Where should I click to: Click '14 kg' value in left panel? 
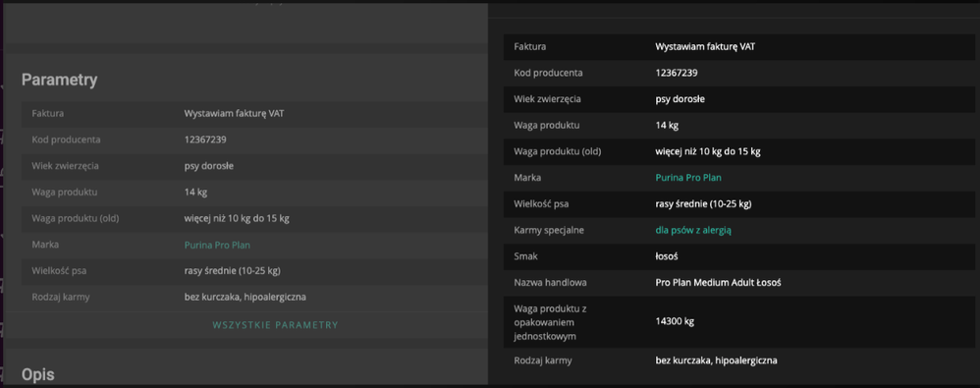(195, 193)
